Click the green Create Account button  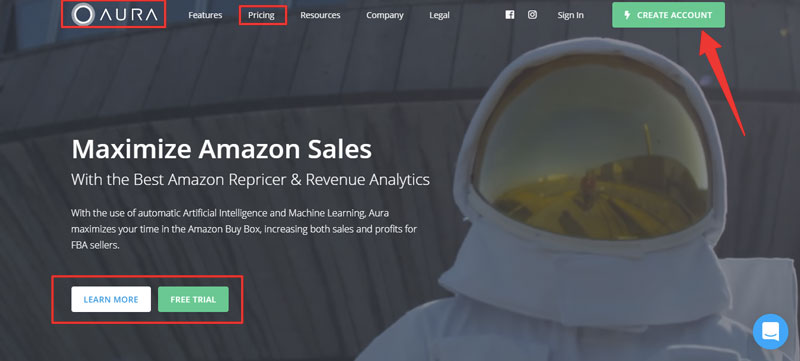(x=668, y=15)
